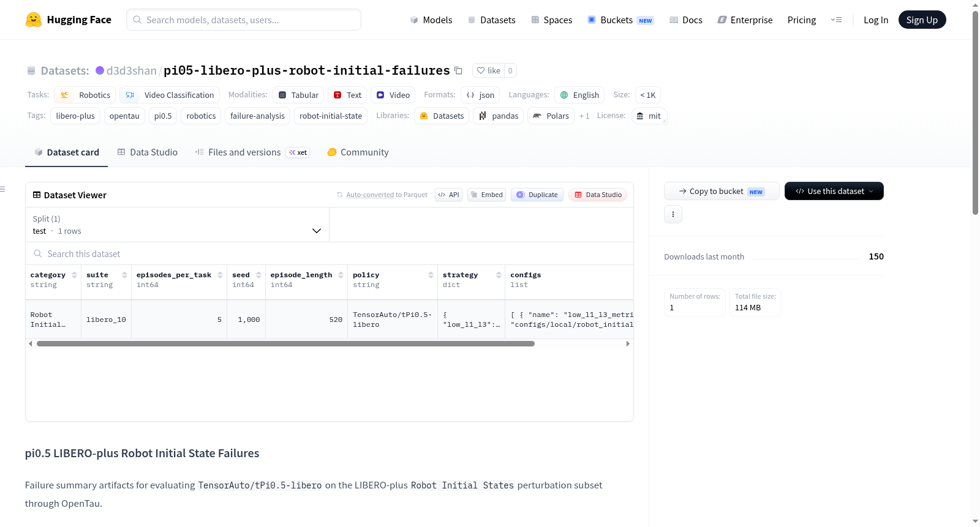The height and width of the screenshot is (527, 980).
Task: Copy dataset name with the copy icon
Action: [x=458, y=70]
